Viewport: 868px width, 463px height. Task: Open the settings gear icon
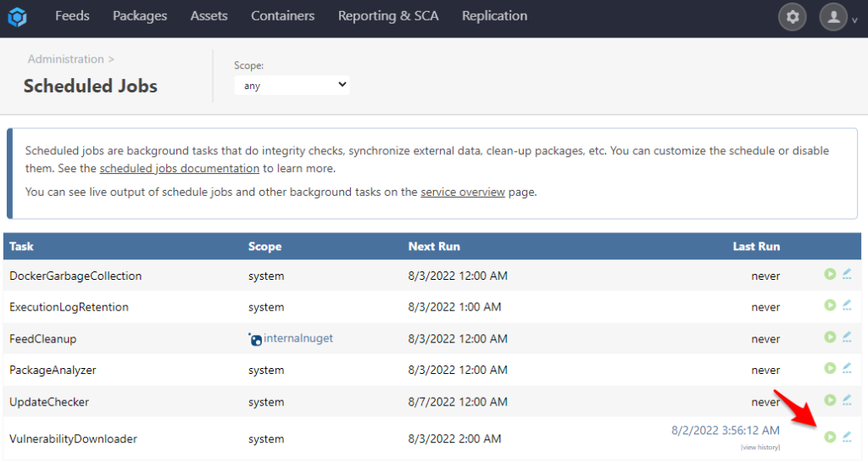point(793,17)
